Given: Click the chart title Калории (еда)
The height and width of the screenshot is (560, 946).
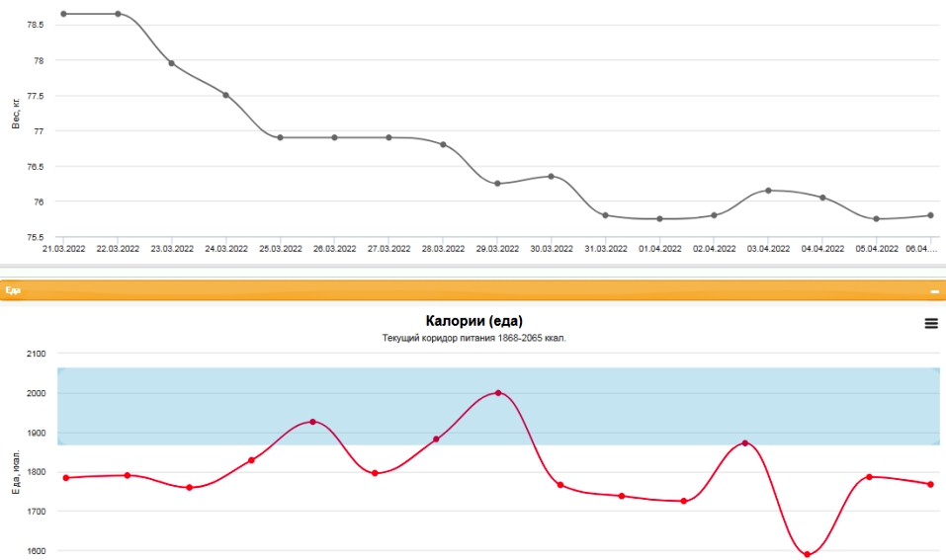Looking at the screenshot, I should click(474, 321).
